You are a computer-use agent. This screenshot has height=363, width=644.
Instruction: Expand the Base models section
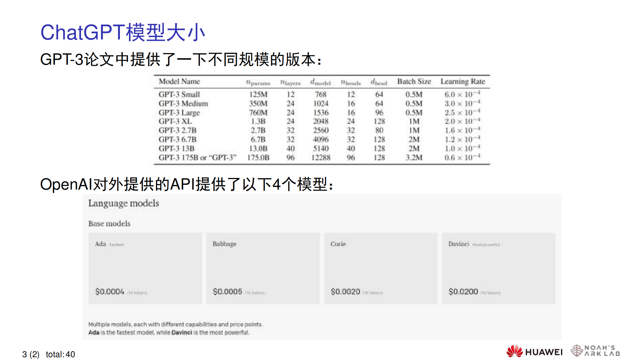point(109,224)
